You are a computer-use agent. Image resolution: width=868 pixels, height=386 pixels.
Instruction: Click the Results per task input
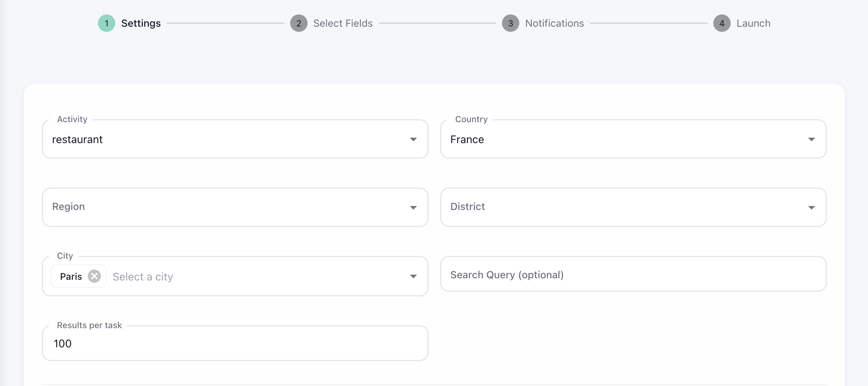coord(235,343)
